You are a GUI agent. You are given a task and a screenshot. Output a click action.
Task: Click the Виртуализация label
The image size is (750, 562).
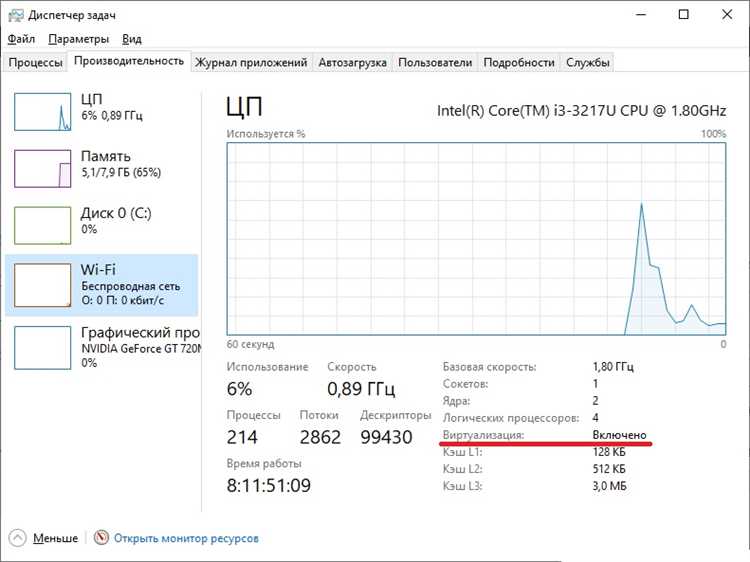pyautogui.click(x=483, y=435)
